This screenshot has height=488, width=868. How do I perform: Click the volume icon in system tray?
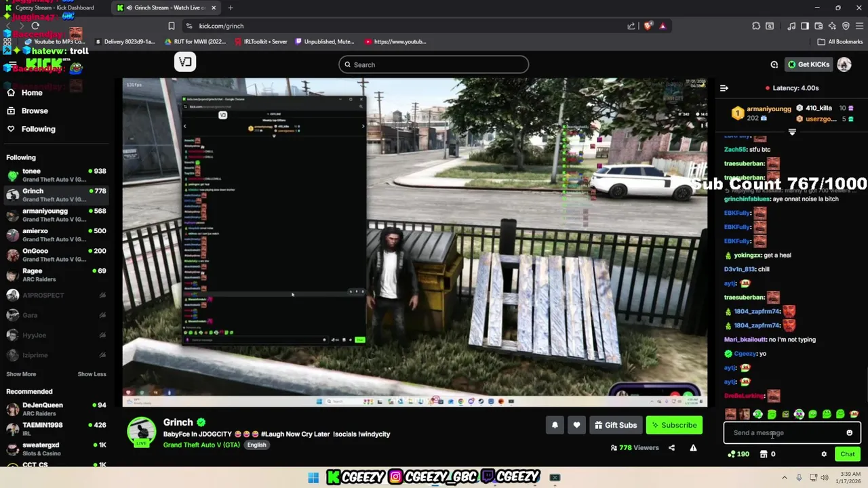tap(824, 477)
